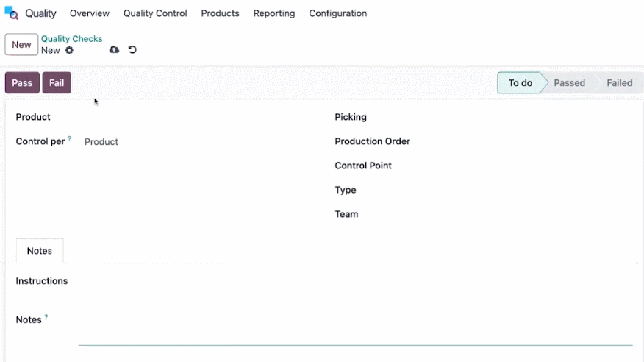
Task: Select the Passed status stage
Action: click(x=569, y=83)
